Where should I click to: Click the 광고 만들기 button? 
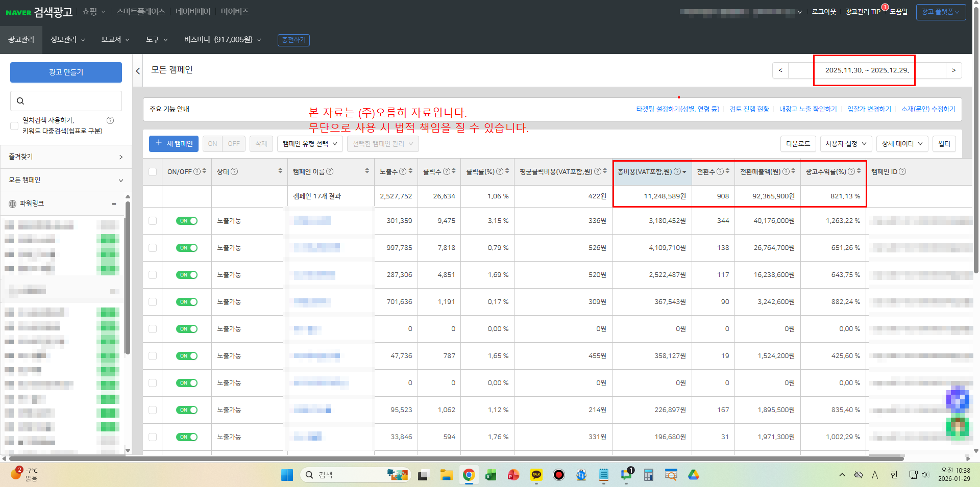(x=65, y=72)
